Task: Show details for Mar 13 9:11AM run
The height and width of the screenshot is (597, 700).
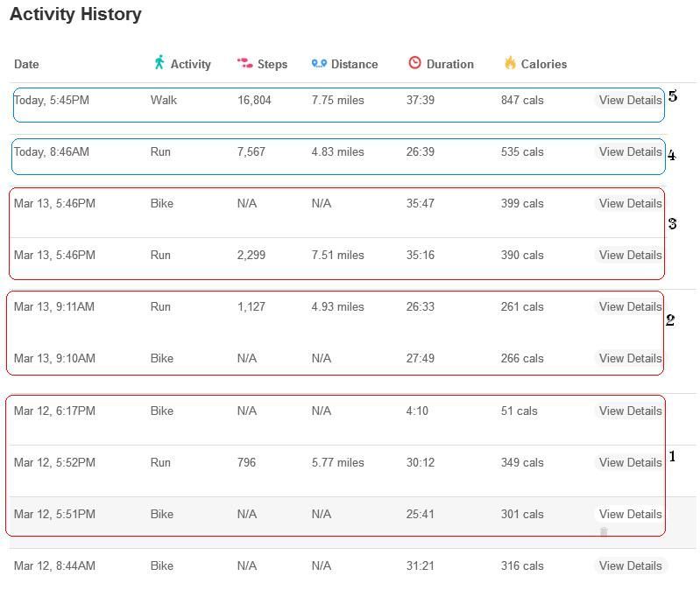Action: pyautogui.click(x=630, y=306)
